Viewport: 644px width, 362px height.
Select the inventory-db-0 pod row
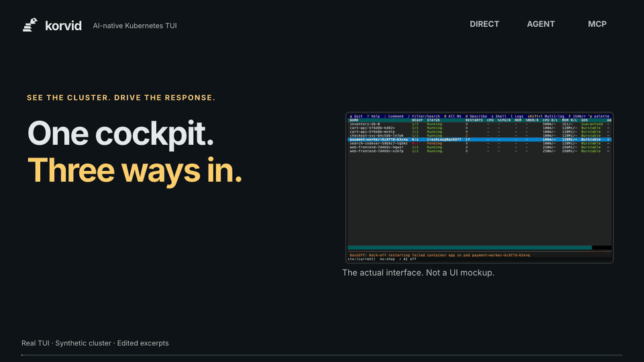pyautogui.click(x=479, y=124)
